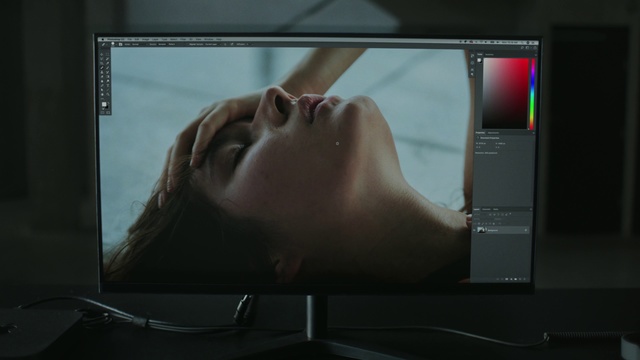Switch to the Channels tab
640x360 pixels.
pyautogui.click(x=486, y=209)
